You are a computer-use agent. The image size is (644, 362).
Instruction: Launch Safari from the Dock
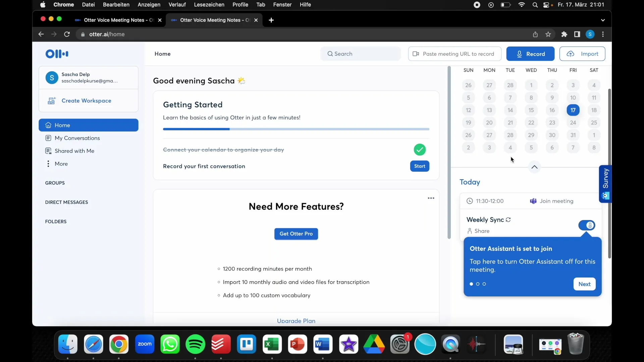(x=93, y=344)
